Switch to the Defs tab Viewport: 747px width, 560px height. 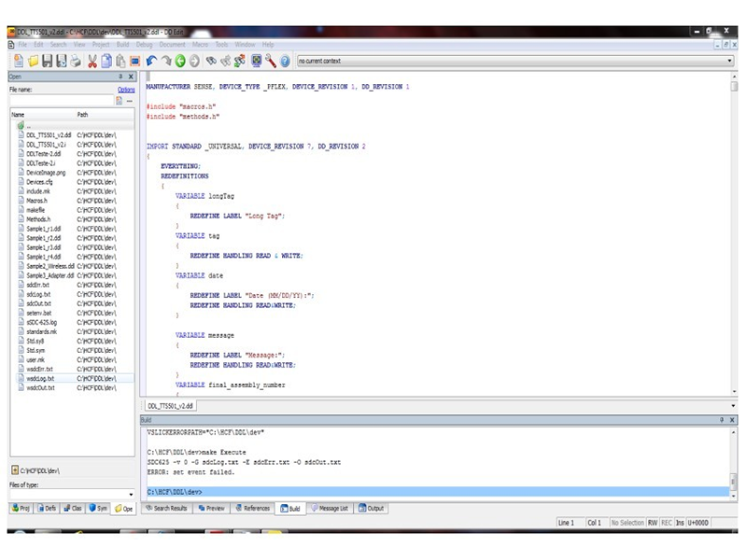tap(47, 508)
